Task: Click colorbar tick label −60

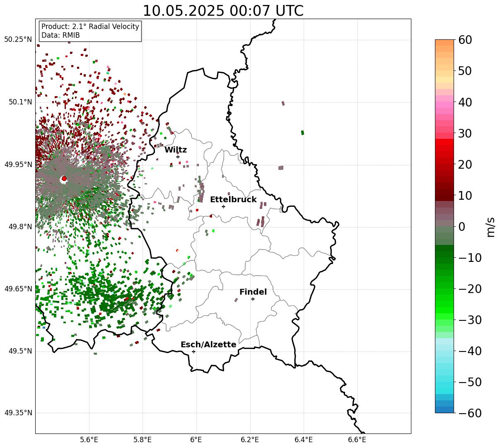Action: [470, 413]
